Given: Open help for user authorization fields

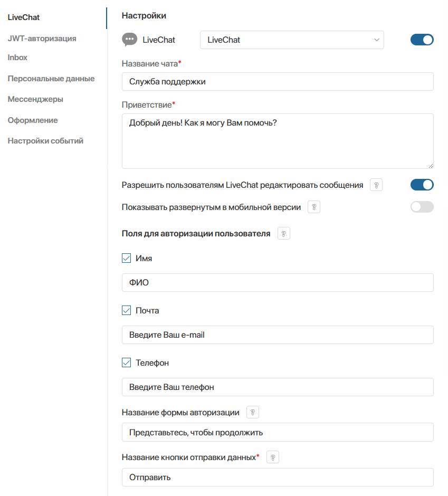Looking at the screenshot, I should pyautogui.click(x=283, y=234).
